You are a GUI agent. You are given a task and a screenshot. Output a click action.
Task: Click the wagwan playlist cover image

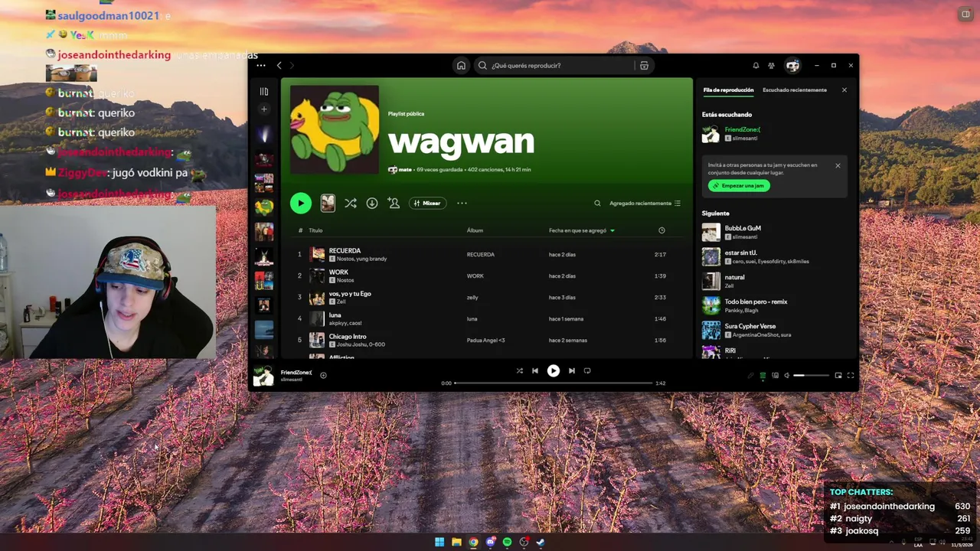(335, 129)
